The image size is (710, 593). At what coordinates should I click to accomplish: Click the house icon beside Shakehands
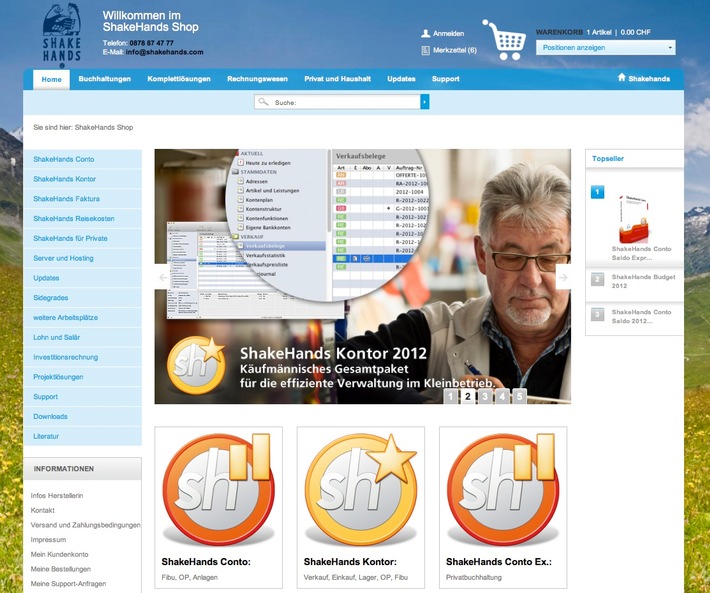point(622,77)
